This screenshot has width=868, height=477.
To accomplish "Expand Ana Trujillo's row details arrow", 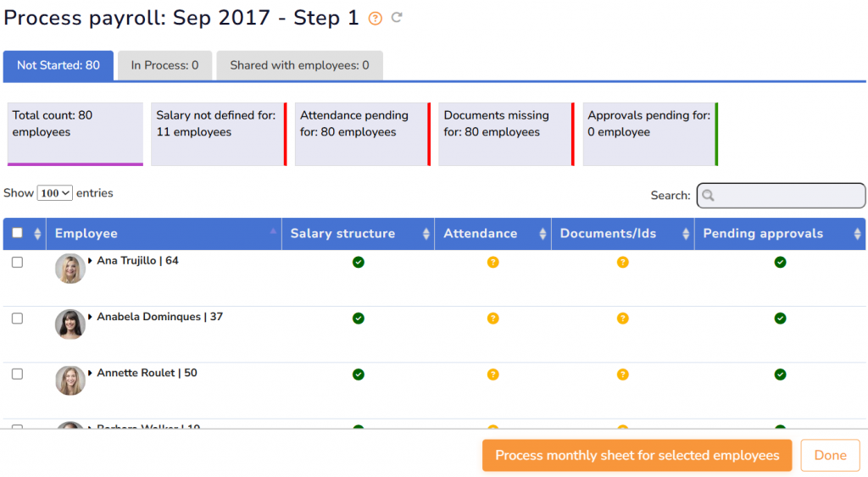I will 91,261.
